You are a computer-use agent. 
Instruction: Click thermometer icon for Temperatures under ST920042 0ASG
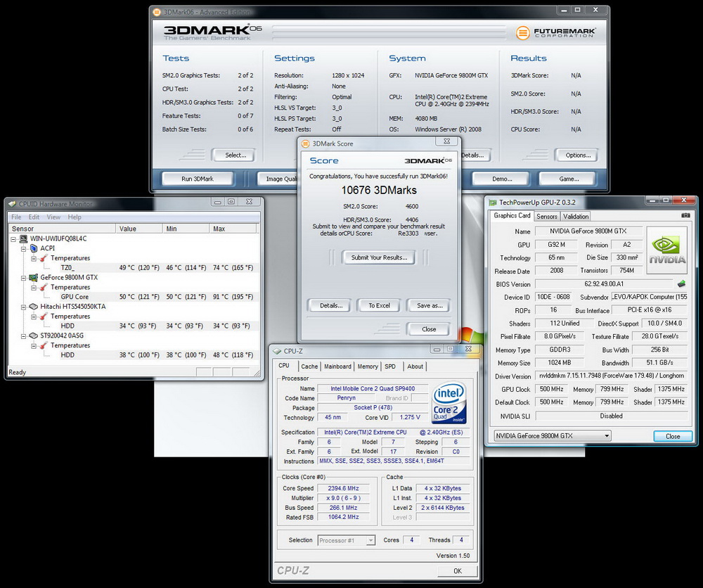point(44,345)
